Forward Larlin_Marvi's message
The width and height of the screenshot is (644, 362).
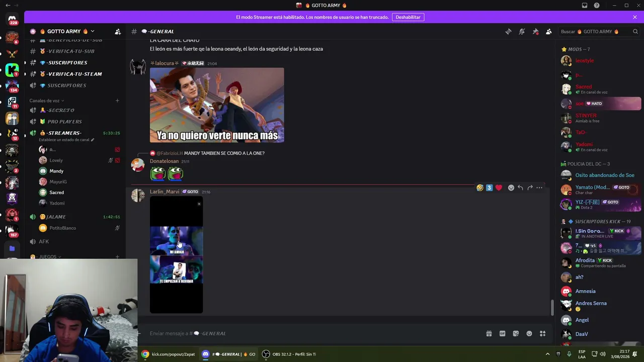(530, 188)
